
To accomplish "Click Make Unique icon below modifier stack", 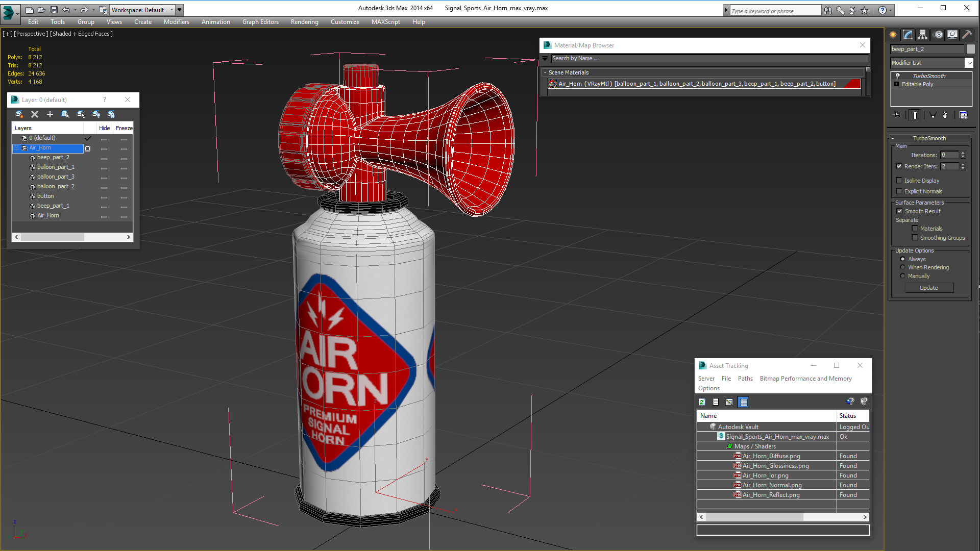I will (933, 115).
